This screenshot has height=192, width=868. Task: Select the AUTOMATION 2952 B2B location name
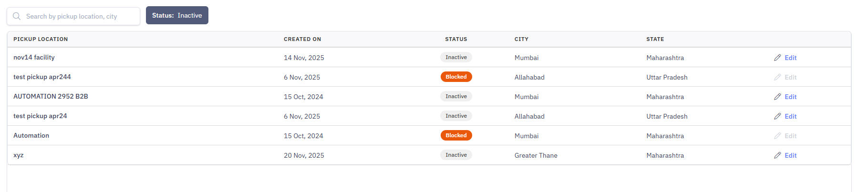tap(51, 96)
